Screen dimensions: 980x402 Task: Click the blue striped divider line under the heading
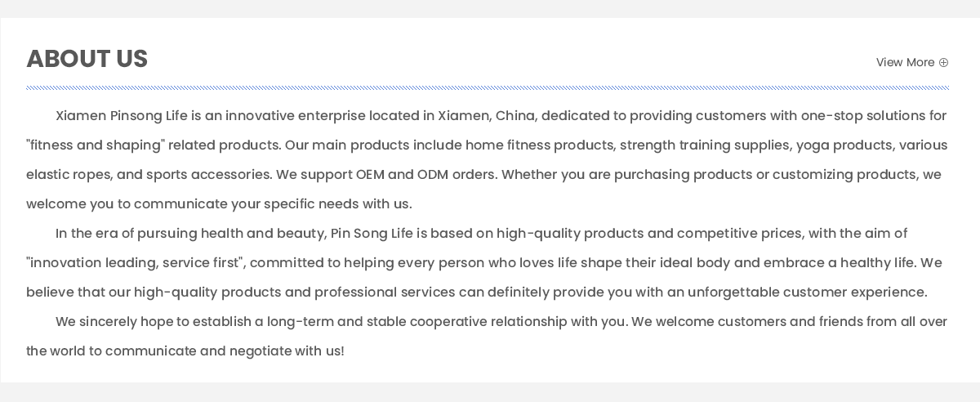488,87
